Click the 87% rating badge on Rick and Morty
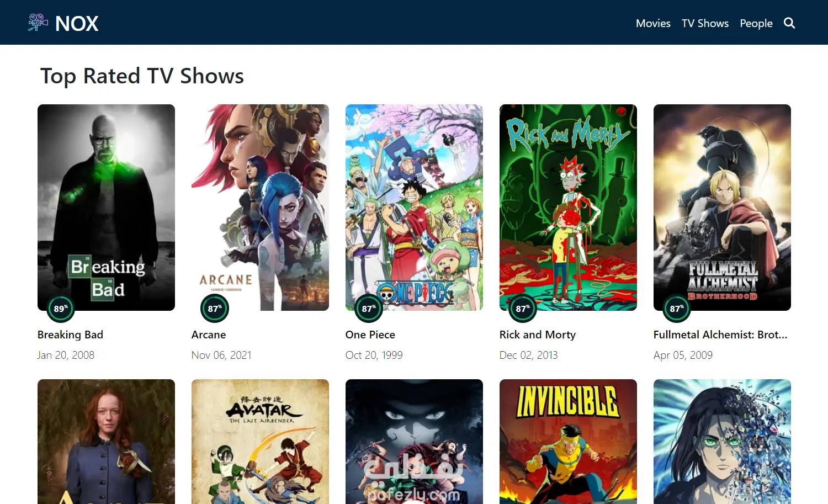 [523, 309]
